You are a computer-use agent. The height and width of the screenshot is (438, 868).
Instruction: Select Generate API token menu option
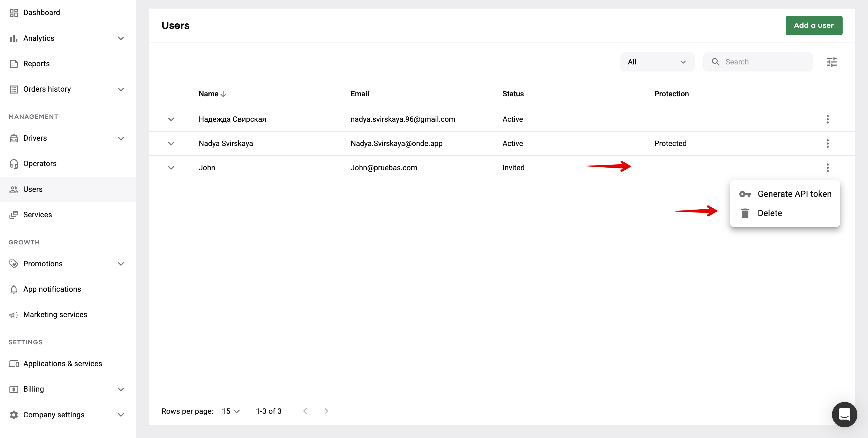[794, 194]
